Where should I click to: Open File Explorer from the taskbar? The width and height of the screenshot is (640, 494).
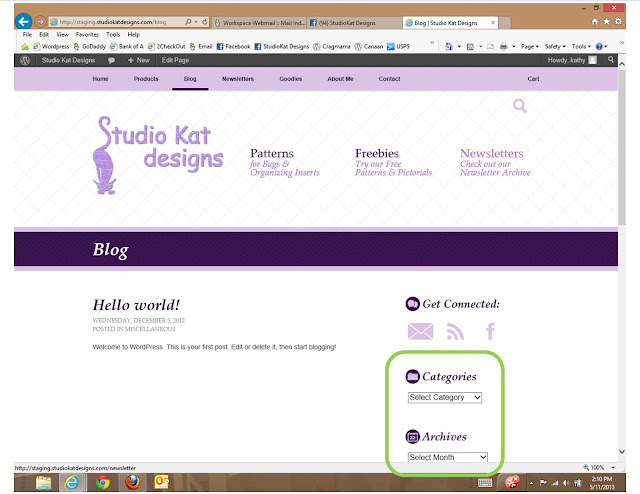point(43,483)
